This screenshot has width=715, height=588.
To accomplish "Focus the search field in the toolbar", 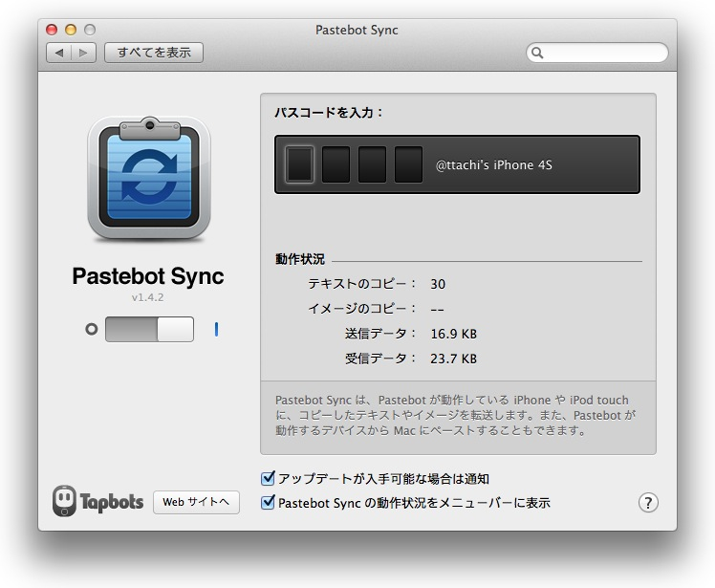I will tap(604, 53).
